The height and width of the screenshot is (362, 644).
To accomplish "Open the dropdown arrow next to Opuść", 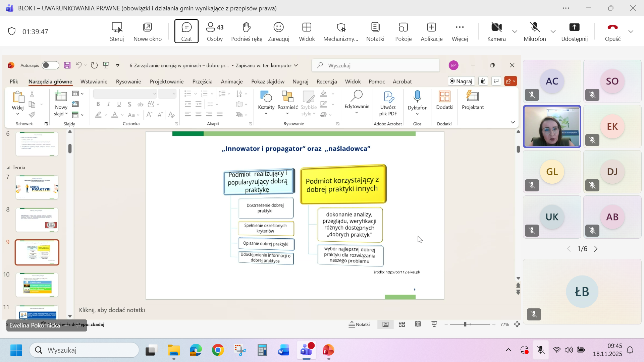I will (631, 32).
